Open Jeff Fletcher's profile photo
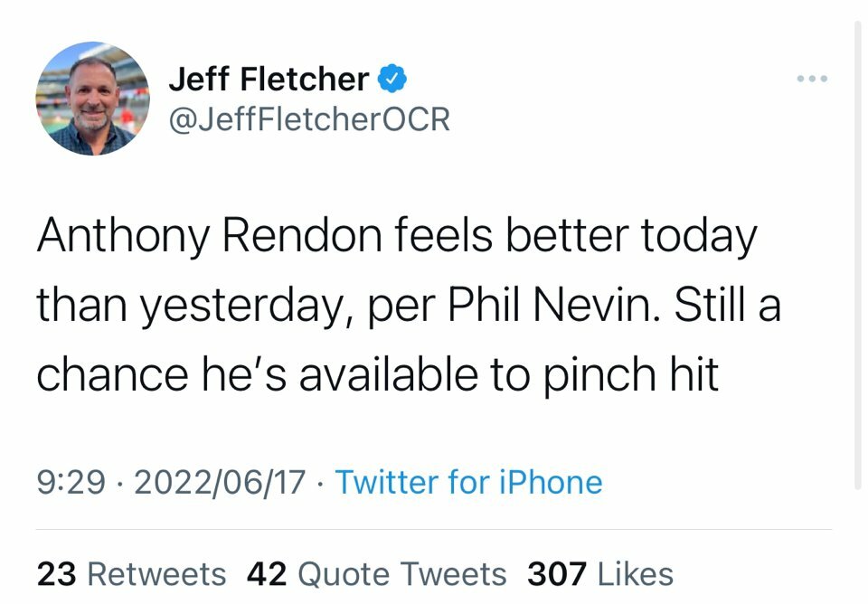 92,99
